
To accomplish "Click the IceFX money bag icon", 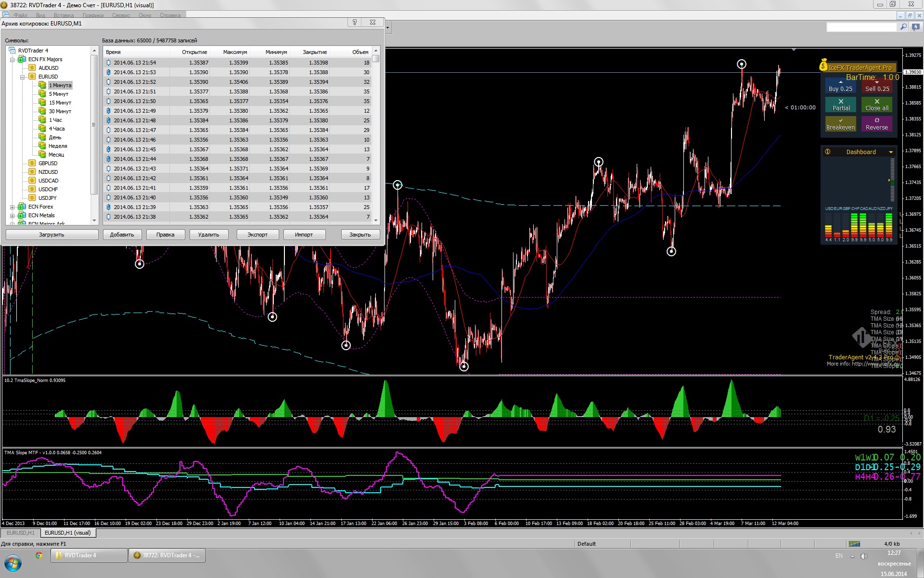I will coord(823,65).
